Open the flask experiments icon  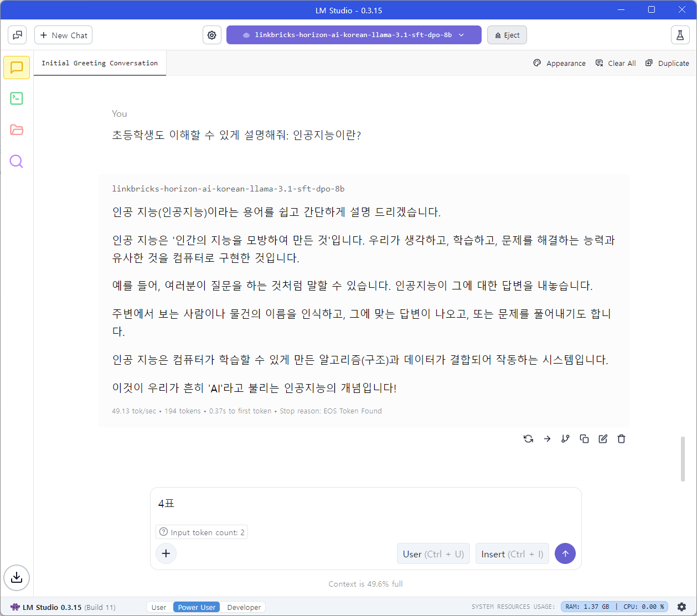point(680,35)
